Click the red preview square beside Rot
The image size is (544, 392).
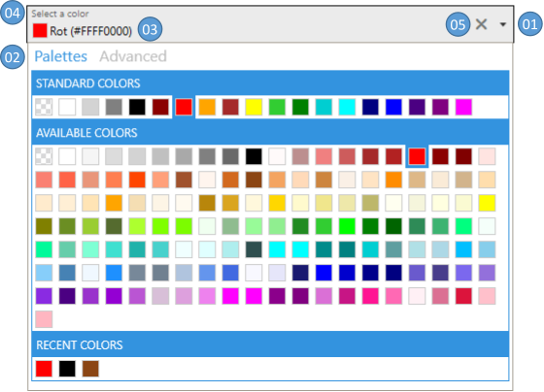pyautogui.click(x=40, y=30)
